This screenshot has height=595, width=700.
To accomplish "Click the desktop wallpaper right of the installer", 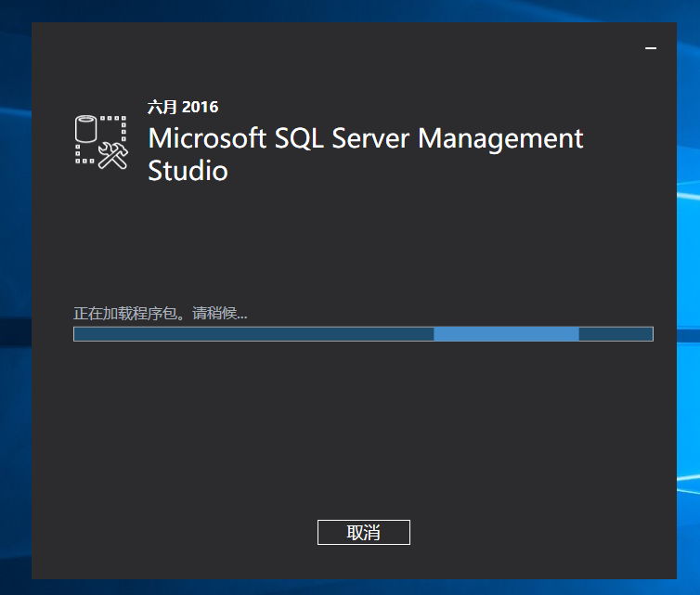I will 689,278.
